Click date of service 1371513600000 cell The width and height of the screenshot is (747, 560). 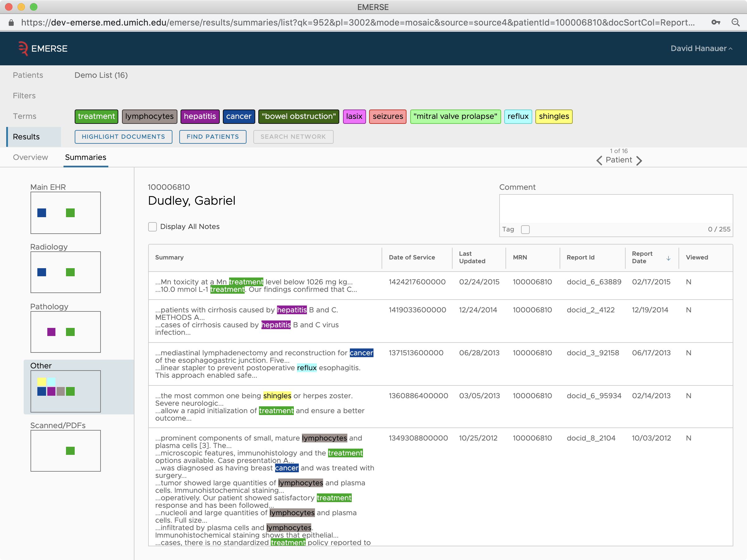[x=416, y=353]
